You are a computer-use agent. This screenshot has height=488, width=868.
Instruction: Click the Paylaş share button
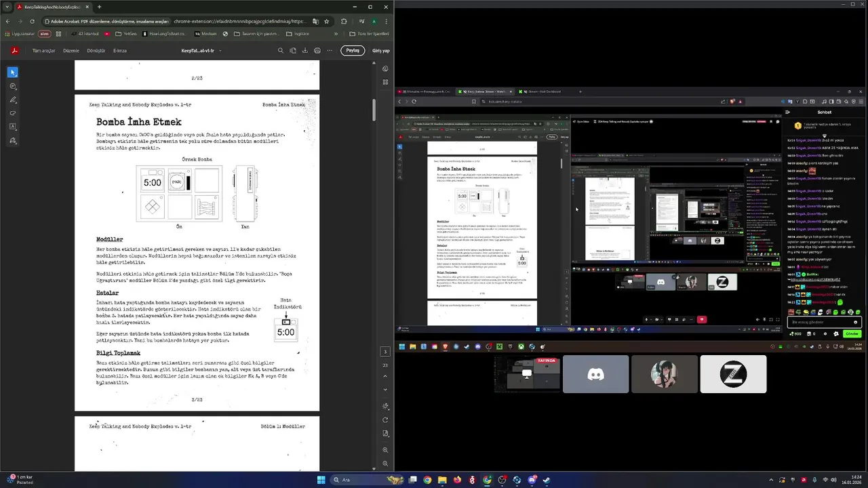[353, 50]
